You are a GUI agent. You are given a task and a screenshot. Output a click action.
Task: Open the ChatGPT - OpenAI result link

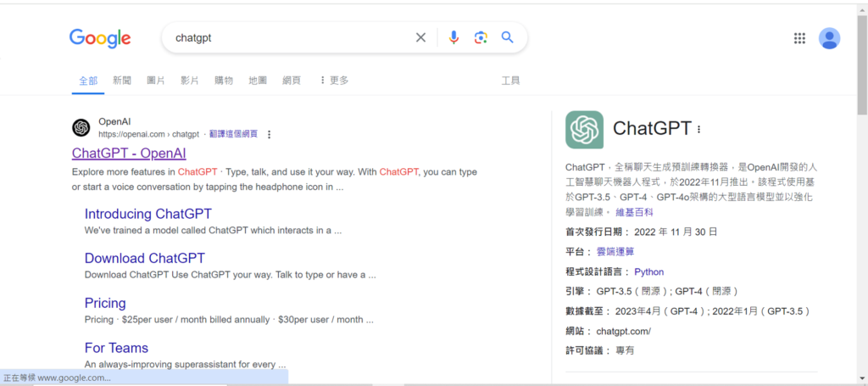click(x=129, y=154)
